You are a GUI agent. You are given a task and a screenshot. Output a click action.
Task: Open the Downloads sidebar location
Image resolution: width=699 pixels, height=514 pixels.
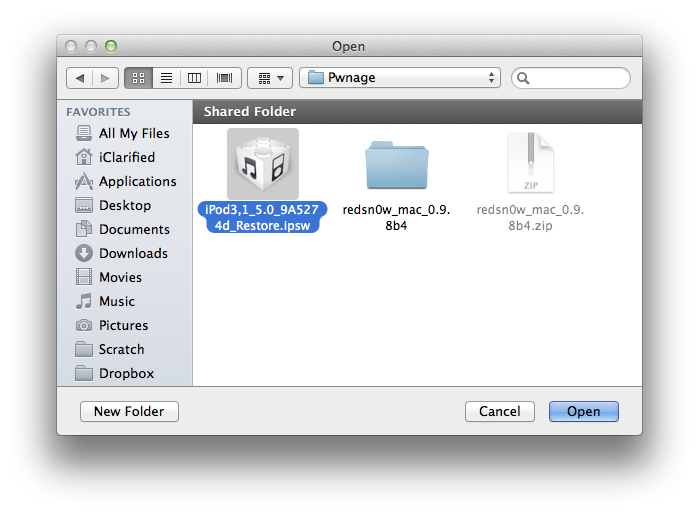(x=133, y=253)
